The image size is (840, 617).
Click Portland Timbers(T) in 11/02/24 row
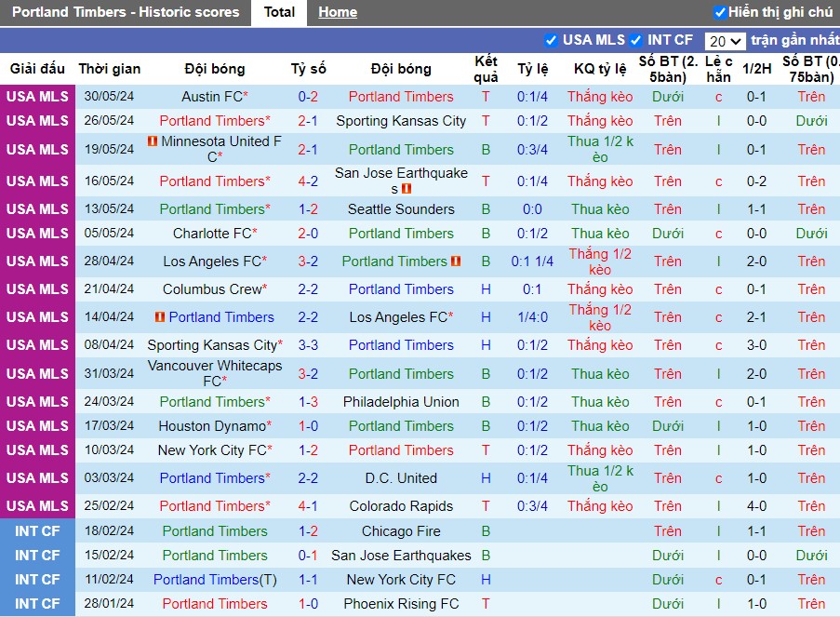[x=215, y=580]
